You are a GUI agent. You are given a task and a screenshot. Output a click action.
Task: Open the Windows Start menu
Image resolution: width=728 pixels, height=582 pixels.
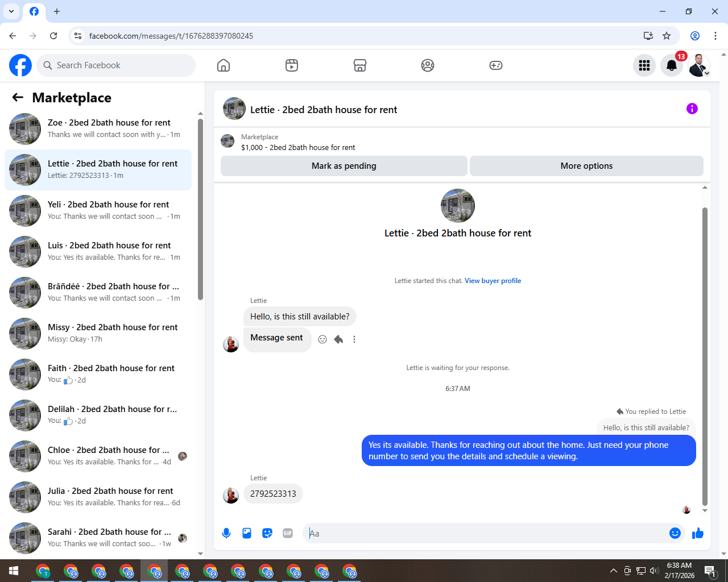pos(14,571)
